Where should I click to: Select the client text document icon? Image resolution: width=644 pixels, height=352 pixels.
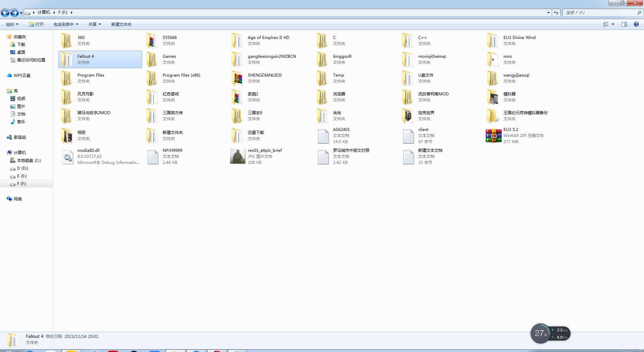point(408,136)
